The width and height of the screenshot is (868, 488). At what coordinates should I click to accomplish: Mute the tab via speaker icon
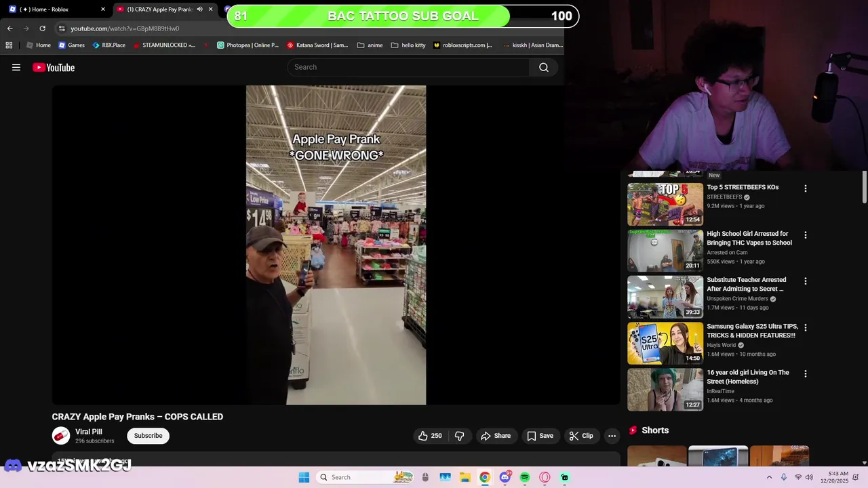point(199,9)
